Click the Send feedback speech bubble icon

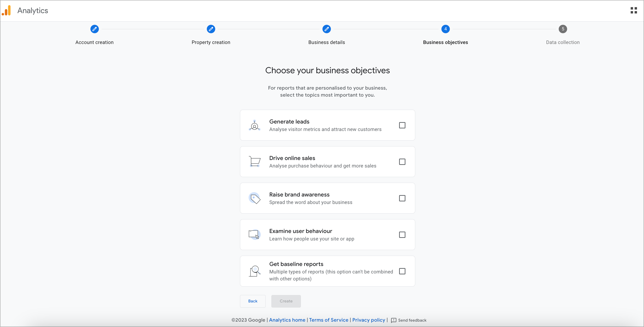click(394, 320)
